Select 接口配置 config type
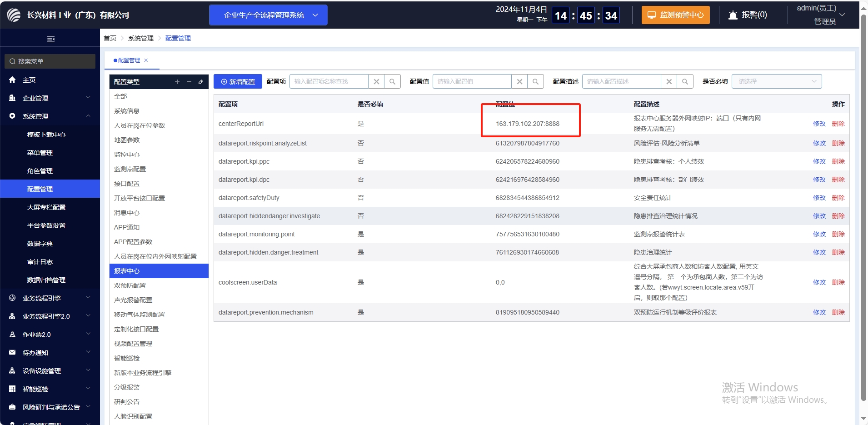 pyautogui.click(x=159, y=184)
